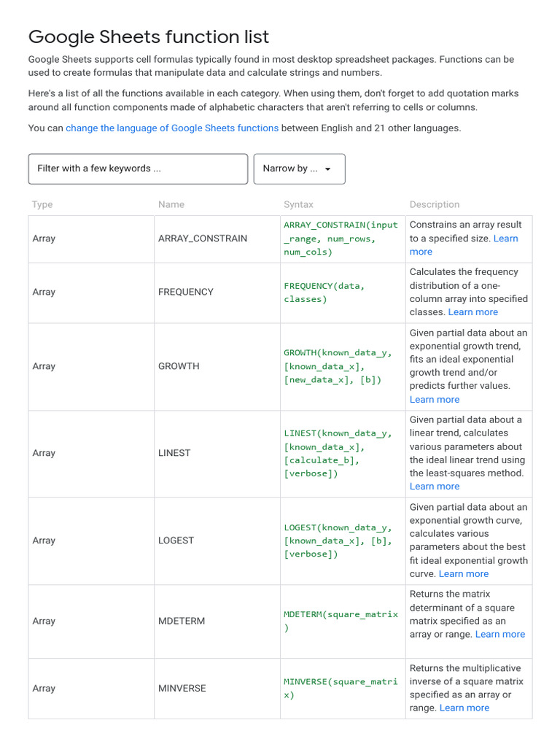Viewport: 560px width, 747px height.
Task: Open Learn more link for ARRAY_CONSTRAIN
Action: click(505, 239)
